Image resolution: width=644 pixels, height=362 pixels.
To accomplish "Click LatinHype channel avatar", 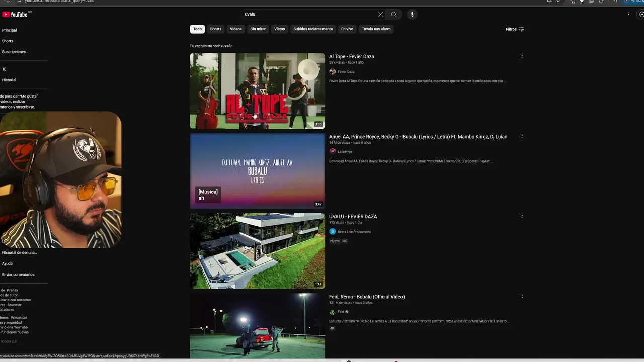I will pyautogui.click(x=332, y=151).
